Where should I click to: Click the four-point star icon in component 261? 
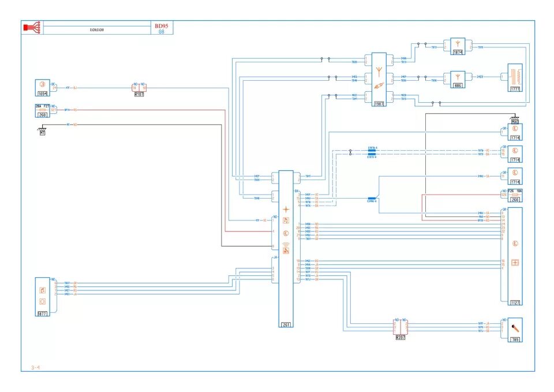tap(286, 209)
